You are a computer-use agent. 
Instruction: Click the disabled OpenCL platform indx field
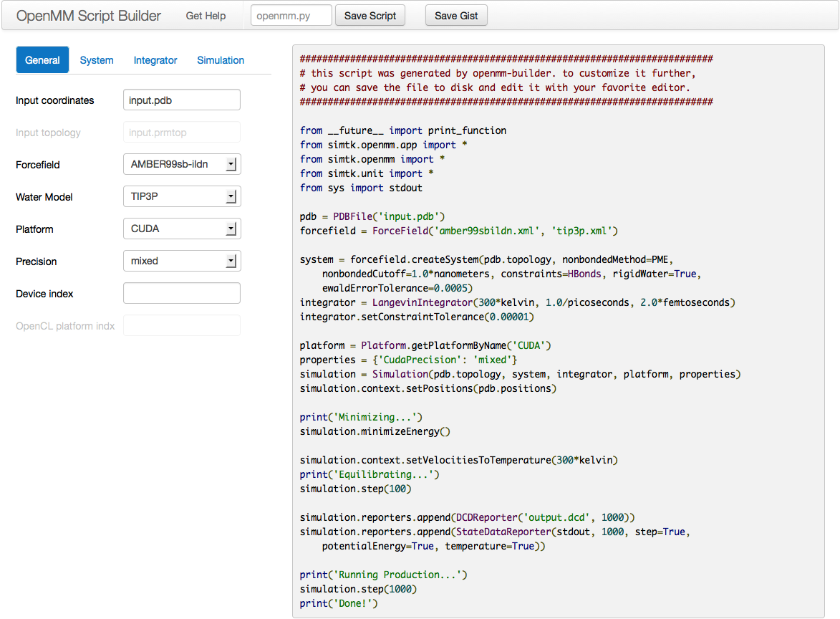[182, 325]
